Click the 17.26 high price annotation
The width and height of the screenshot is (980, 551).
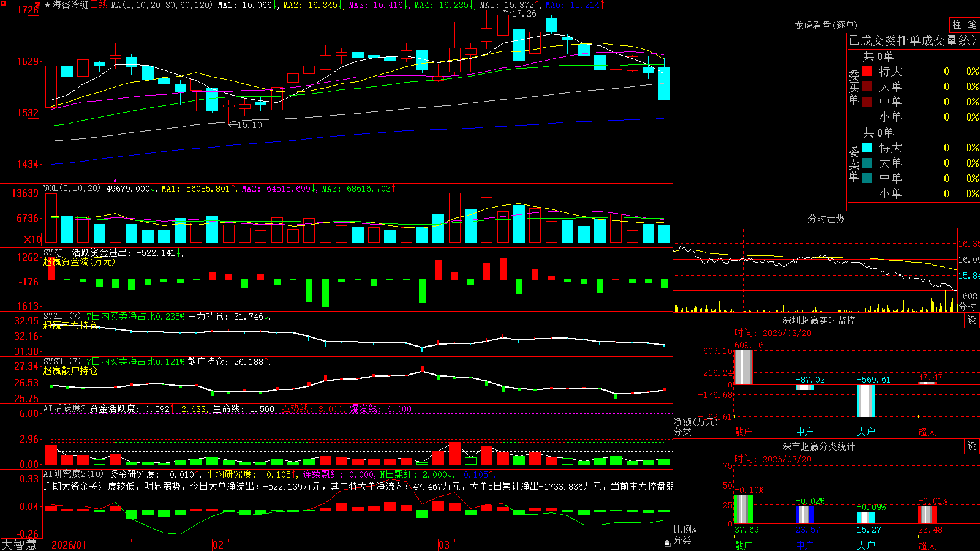point(524,13)
